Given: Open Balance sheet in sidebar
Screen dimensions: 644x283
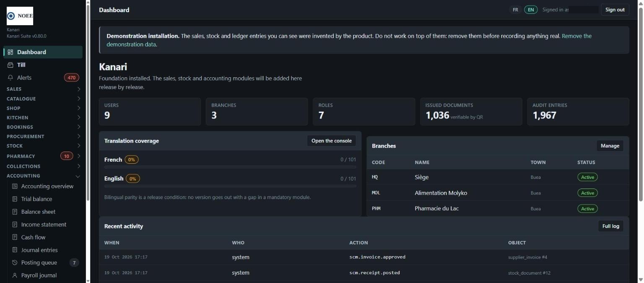Looking at the screenshot, I should point(38,212).
